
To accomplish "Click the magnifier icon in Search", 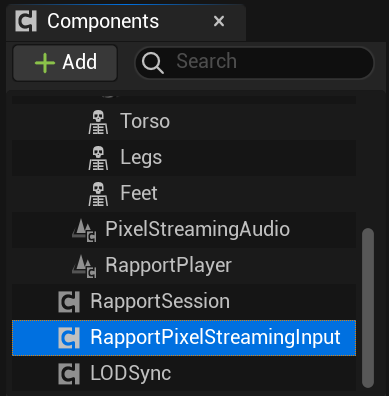I will (152, 63).
